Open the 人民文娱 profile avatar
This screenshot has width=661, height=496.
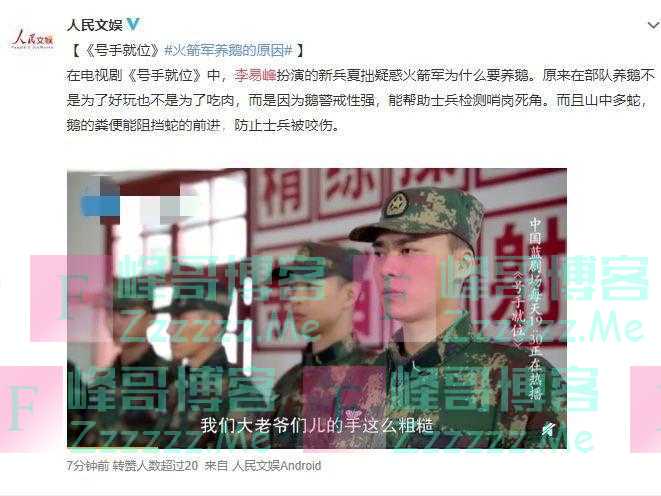point(32,39)
